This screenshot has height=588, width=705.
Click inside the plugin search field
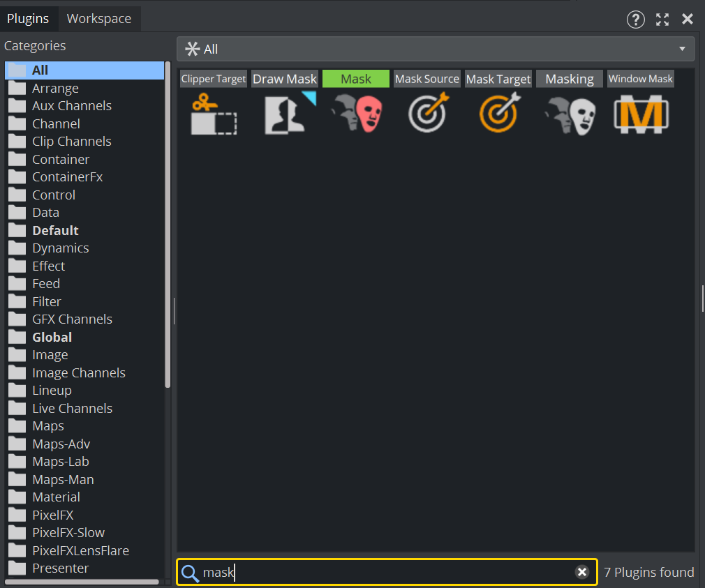[384, 573]
